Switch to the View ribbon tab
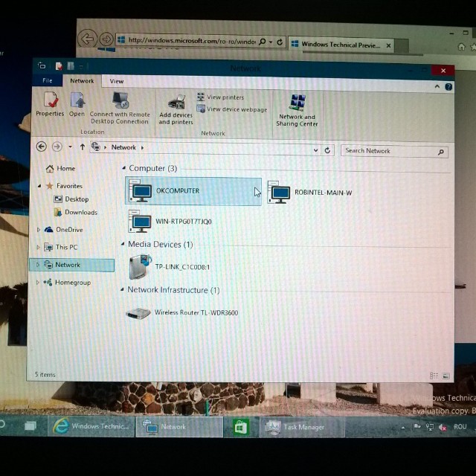Screen dimensions: 476x476 click(x=117, y=81)
